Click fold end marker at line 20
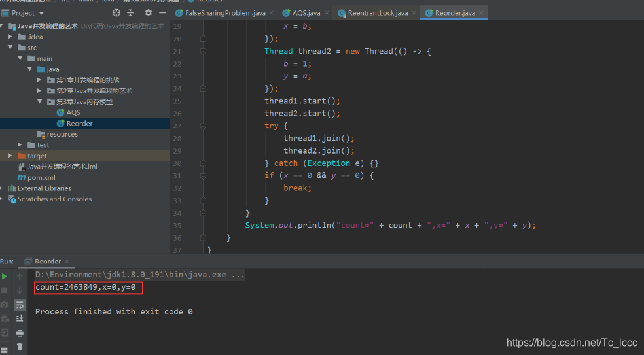The height and width of the screenshot is (355, 644). [203, 39]
